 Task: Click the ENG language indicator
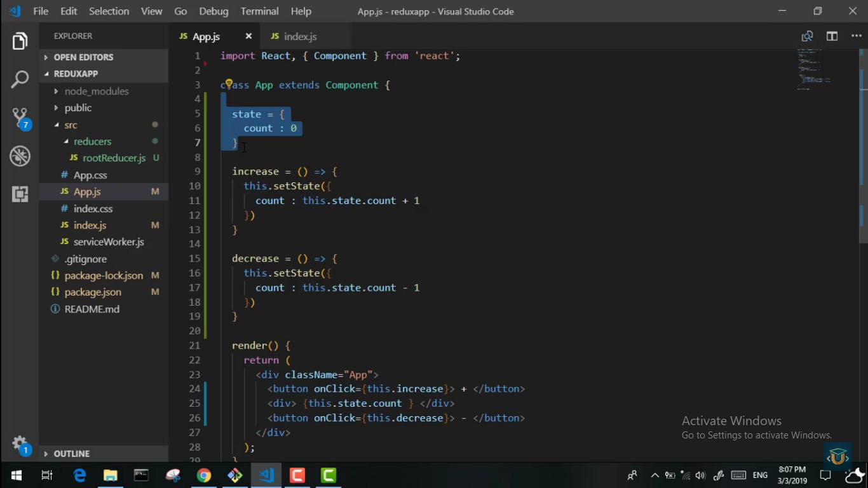click(760, 475)
